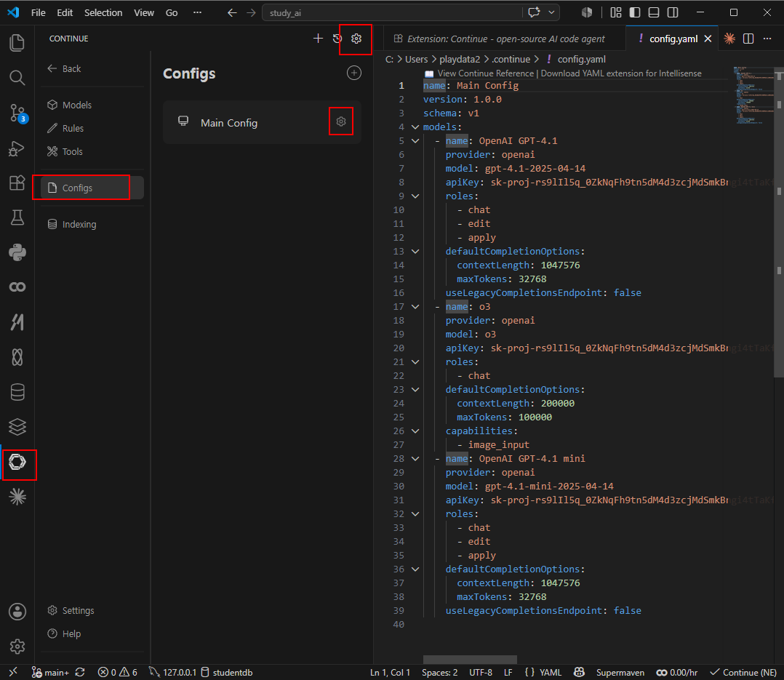784x680 pixels.
Task: Click the editor minimap preview
Action: point(753,95)
